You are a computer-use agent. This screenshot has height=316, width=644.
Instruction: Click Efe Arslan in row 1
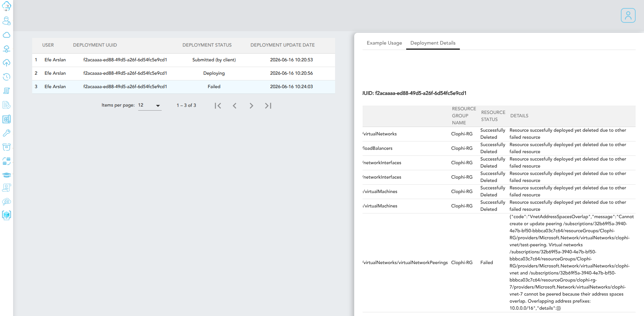(x=55, y=60)
